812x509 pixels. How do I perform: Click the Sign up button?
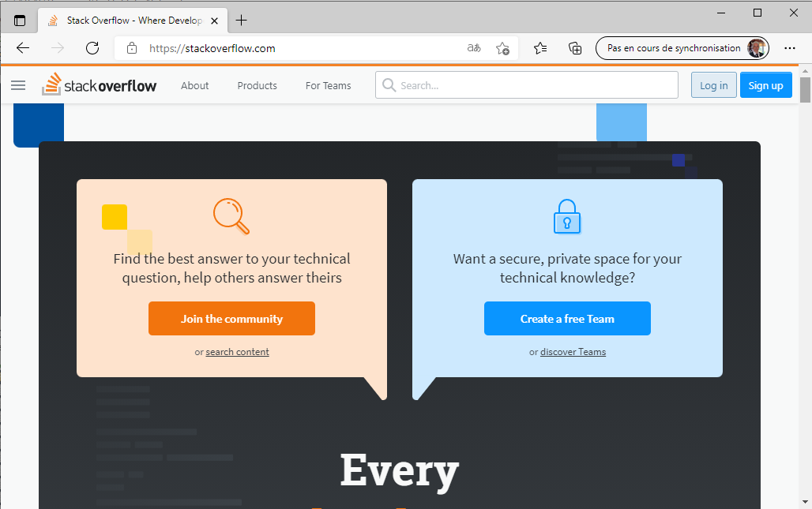[x=766, y=85]
